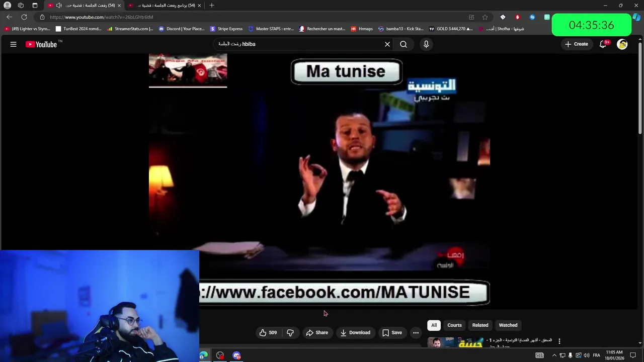Viewport: 644px width, 362px height.
Task: Click the red recorder taskbar icon
Action: pos(220,355)
